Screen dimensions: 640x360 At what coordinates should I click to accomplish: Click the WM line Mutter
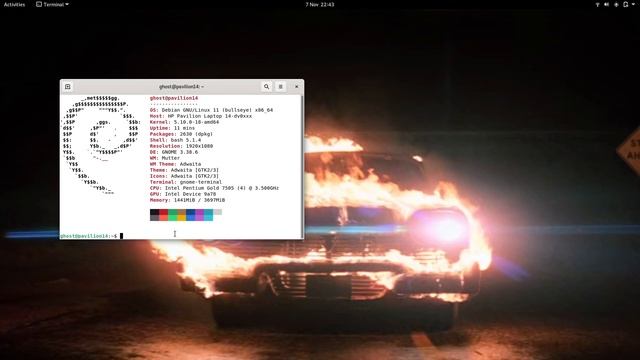click(x=165, y=158)
